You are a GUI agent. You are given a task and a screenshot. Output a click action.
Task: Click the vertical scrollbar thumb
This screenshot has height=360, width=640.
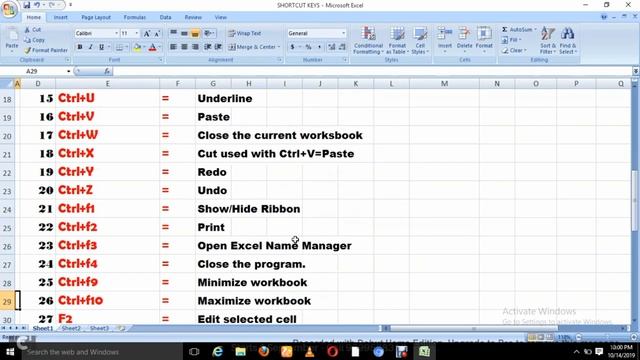pos(635,200)
